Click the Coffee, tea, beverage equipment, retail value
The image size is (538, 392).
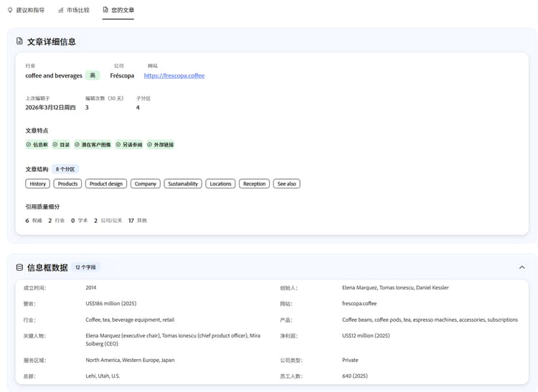(x=130, y=320)
